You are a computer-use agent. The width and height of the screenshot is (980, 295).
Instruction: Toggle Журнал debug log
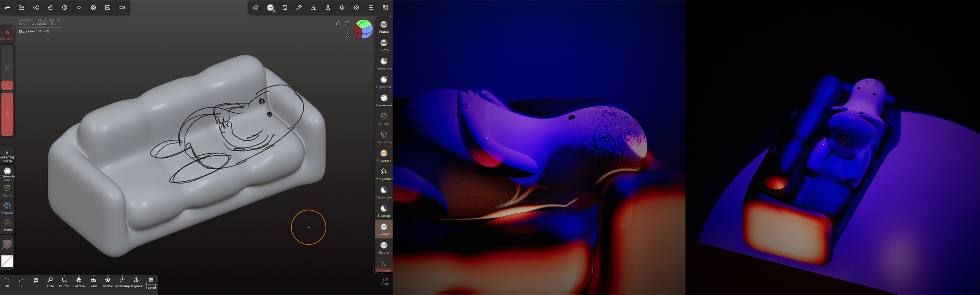136,282
